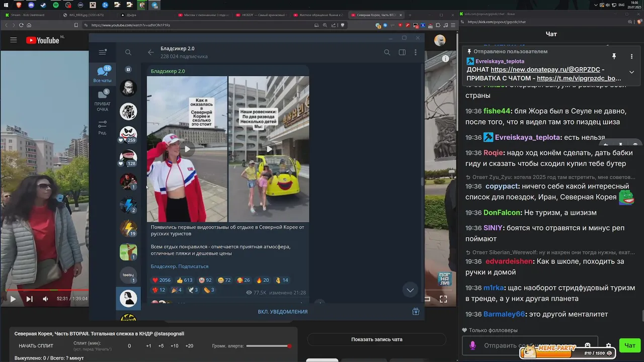Click Показать запись чата button

tap(377, 339)
